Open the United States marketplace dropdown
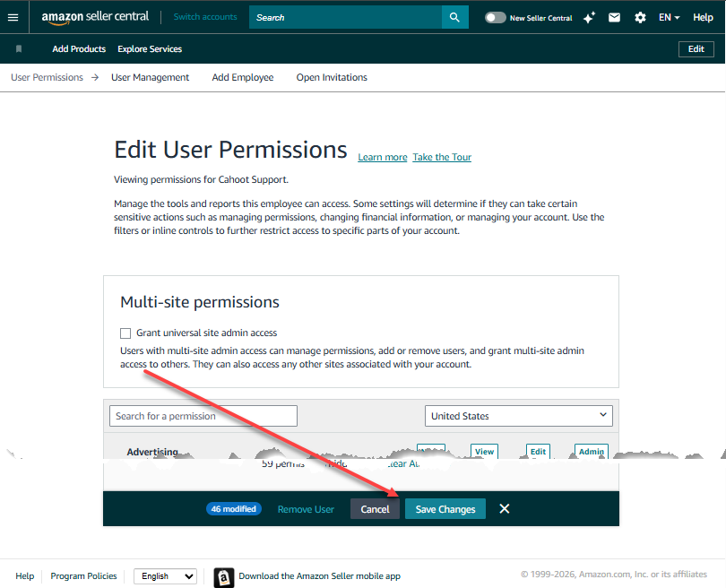 (x=519, y=416)
